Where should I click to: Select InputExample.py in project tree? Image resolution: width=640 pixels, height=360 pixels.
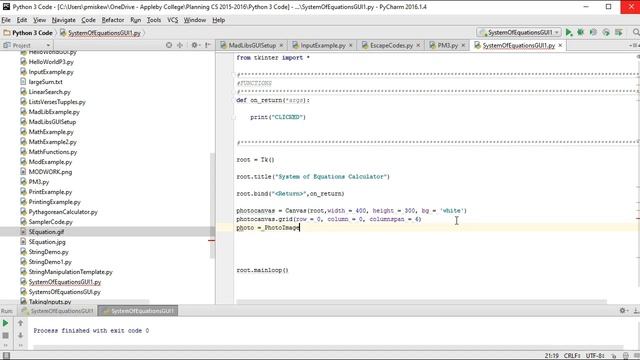51,72
